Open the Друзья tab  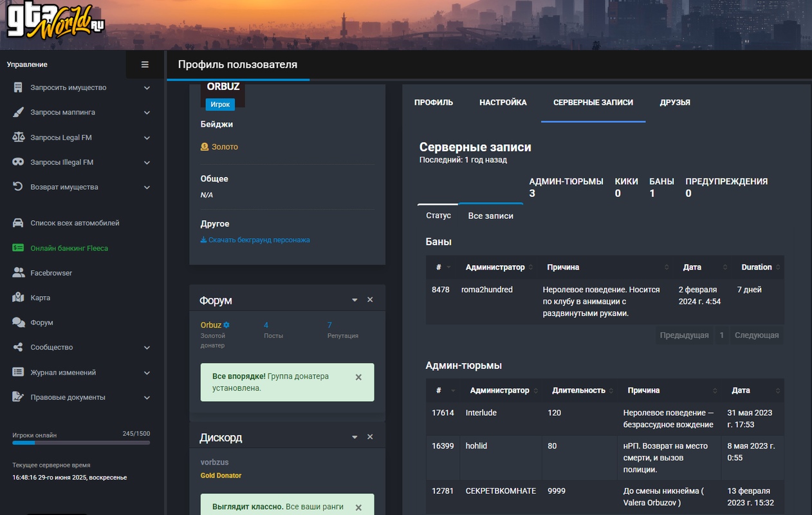click(x=675, y=102)
